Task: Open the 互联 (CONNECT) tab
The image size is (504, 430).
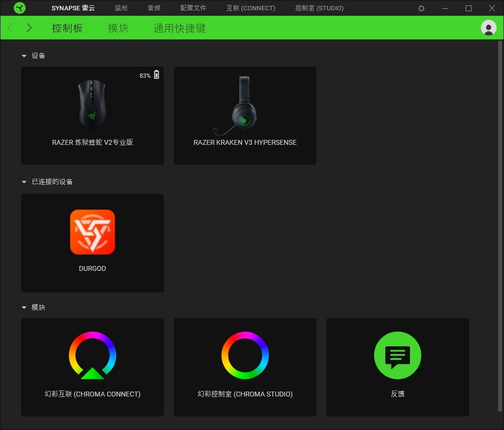Action: (x=251, y=8)
